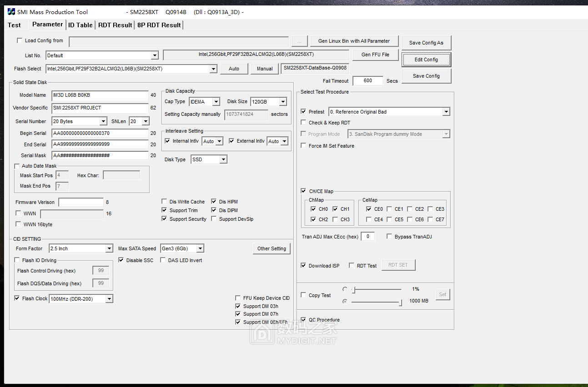Enable the WWN checkbox
588x387 pixels.
(18, 213)
